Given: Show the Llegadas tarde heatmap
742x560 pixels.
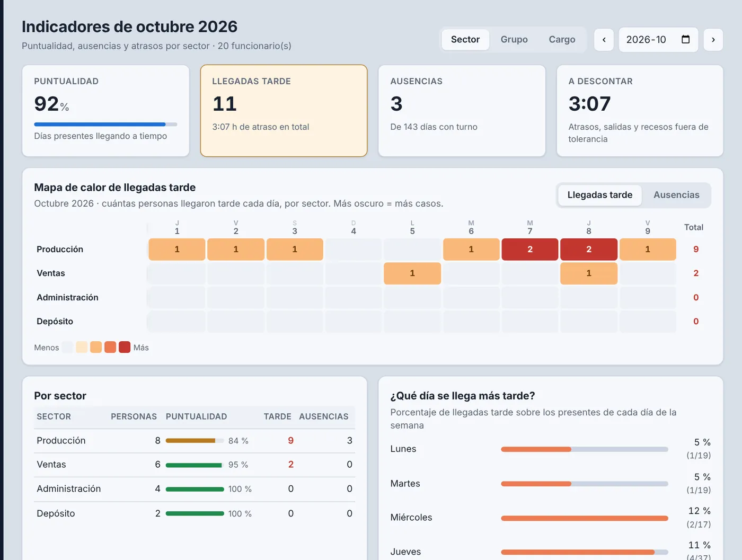Looking at the screenshot, I should coord(600,195).
